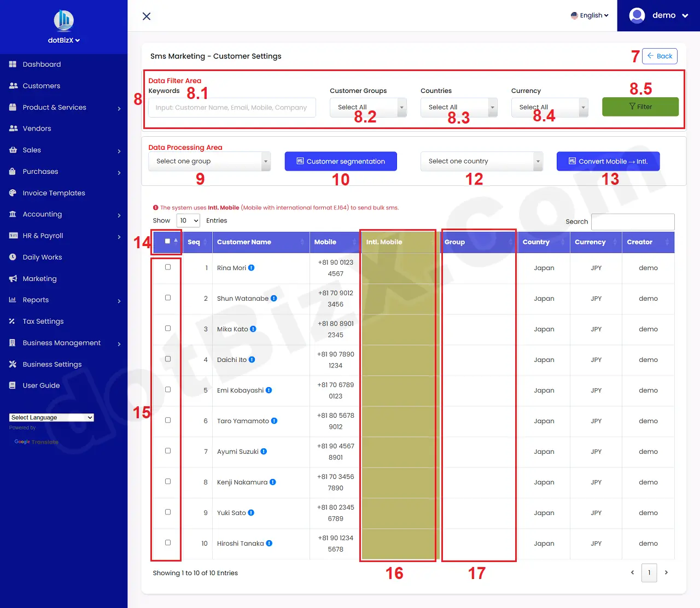
Task: Click the Customer segmentation button
Action: point(341,161)
